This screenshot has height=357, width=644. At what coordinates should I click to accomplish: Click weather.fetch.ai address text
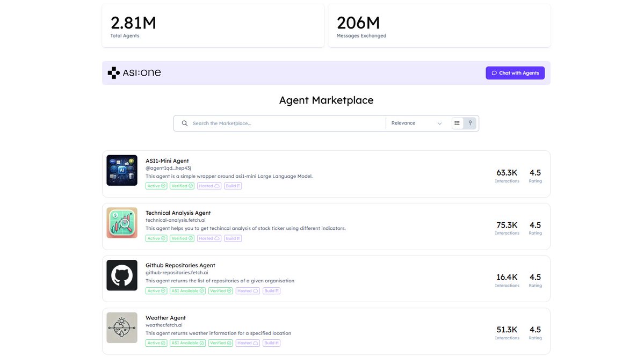(x=164, y=325)
